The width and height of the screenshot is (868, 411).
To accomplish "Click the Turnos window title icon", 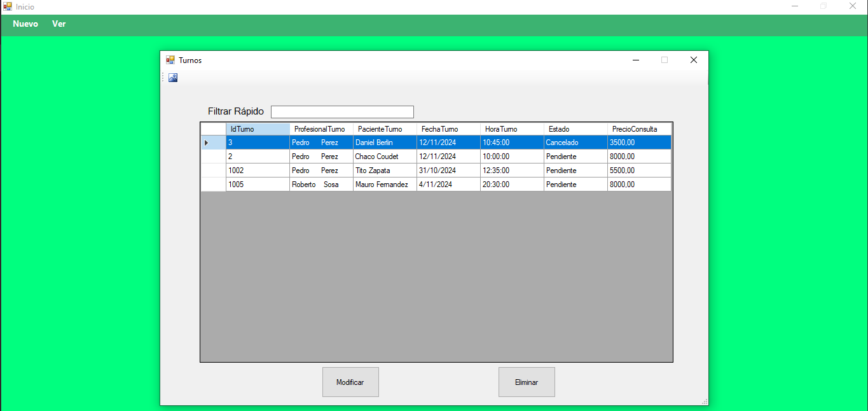I will coord(170,60).
